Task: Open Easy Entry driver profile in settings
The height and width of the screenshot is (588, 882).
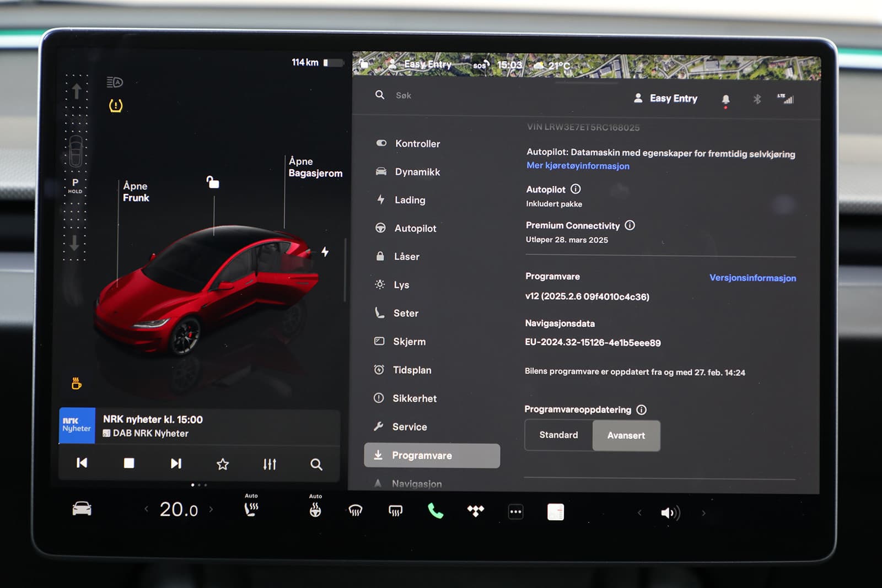Action: pyautogui.click(x=665, y=98)
